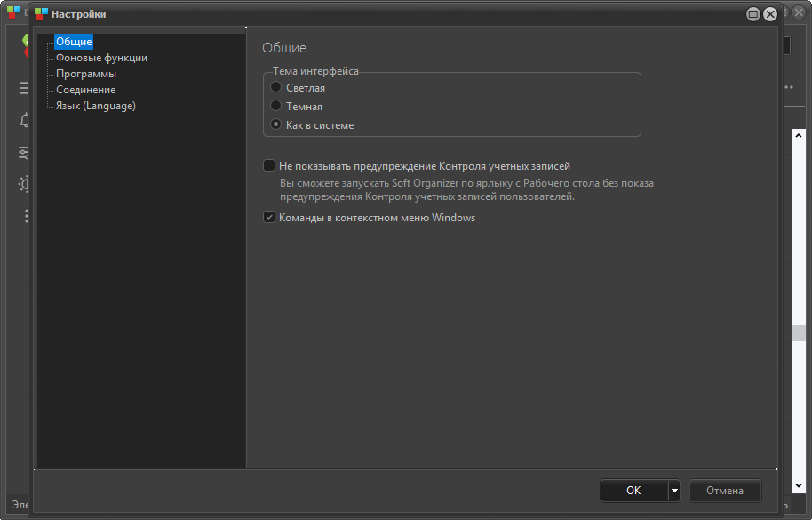Select the Темная theme option
Screen dimensions: 812x520
(276, 107)
